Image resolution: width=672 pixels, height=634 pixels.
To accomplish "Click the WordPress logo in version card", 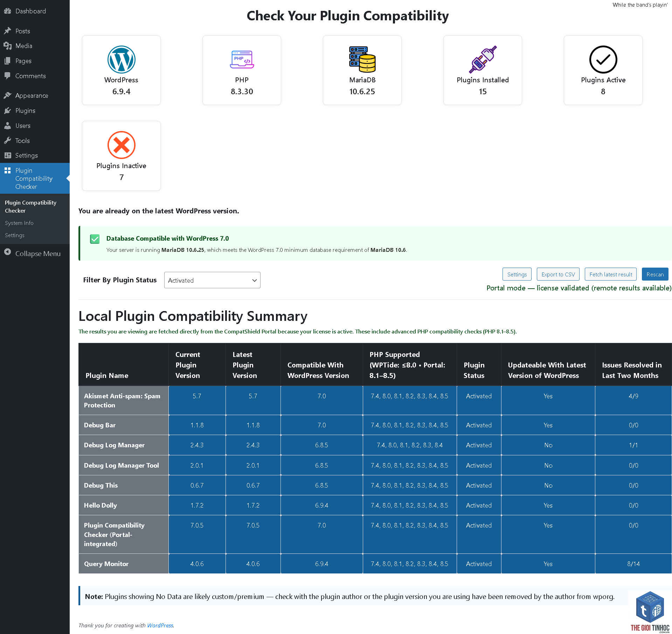I will click(121, 60).
